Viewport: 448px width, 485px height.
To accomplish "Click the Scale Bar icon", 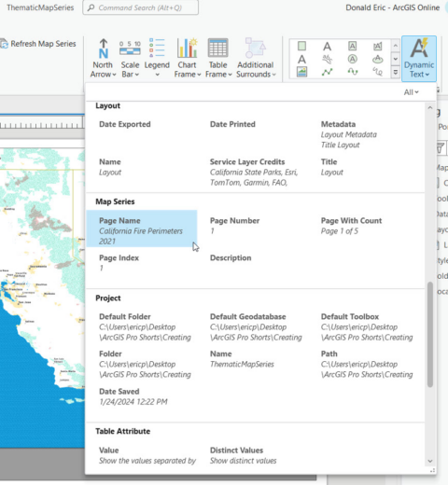I will (130, 48).
